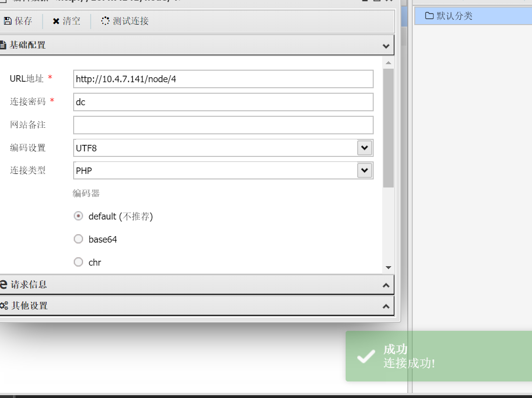Select the chr encoder radio

pos(78,262)
